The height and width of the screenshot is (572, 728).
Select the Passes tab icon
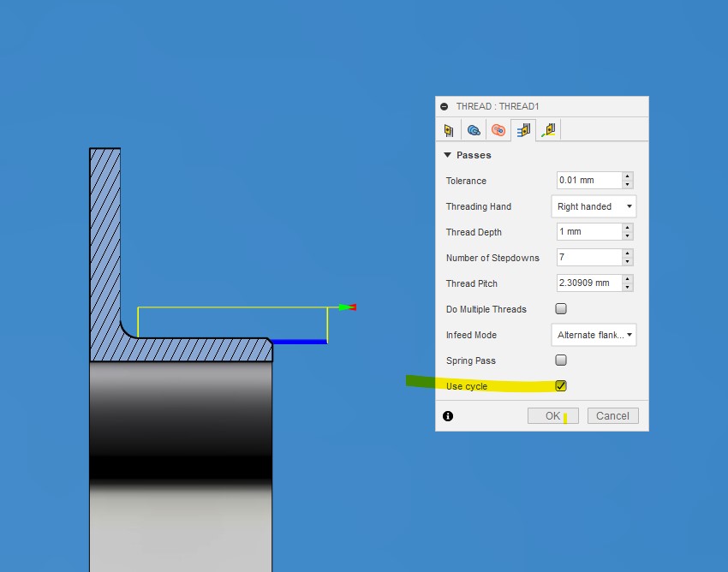click(524, 129)
